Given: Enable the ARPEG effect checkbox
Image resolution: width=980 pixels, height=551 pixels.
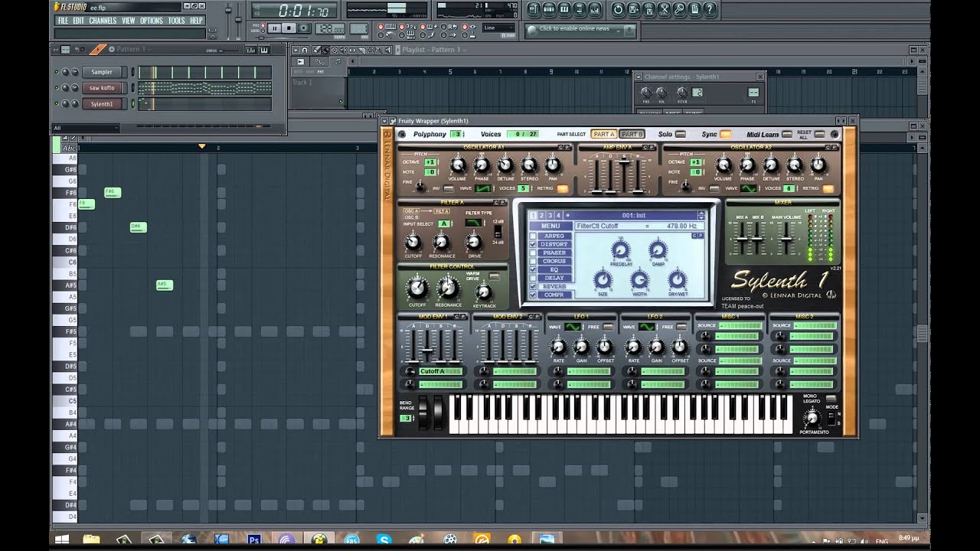Looking at the screenshot, I should pos(533,236).
